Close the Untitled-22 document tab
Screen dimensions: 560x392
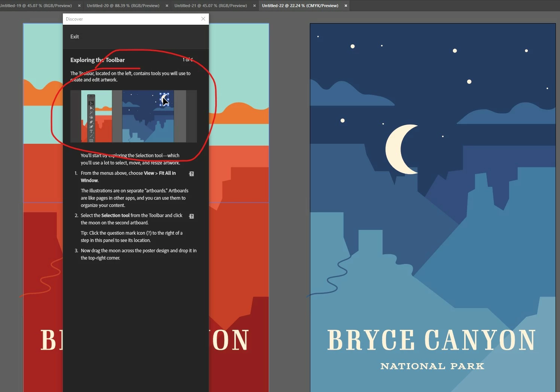[x=346, y=6]
